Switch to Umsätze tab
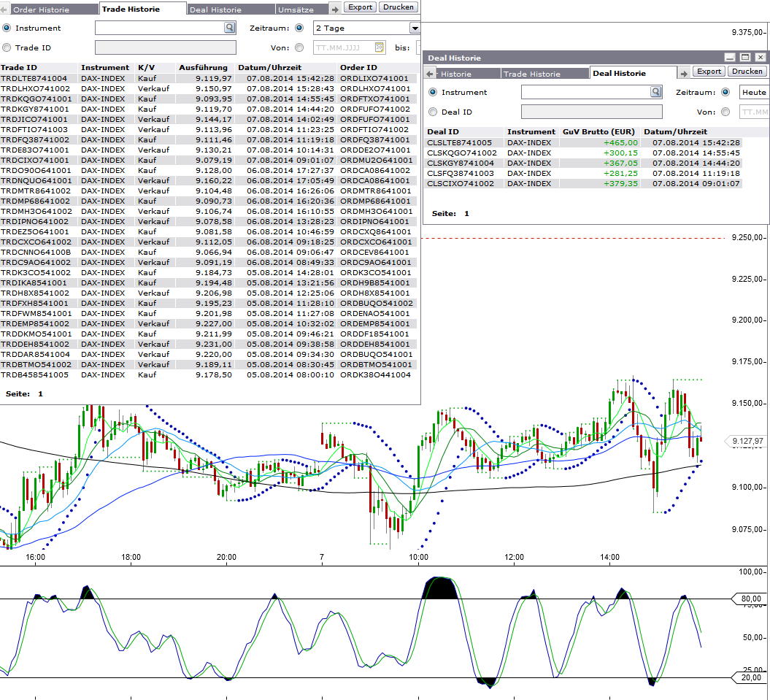This screenshot has height=700, width=770. pyautogui.click(x=301, y=9)
